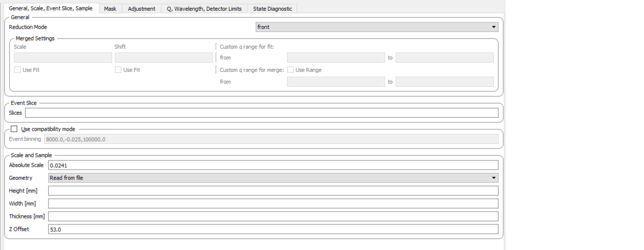Open the Reduction Mode dropdown

click(376, 27)
